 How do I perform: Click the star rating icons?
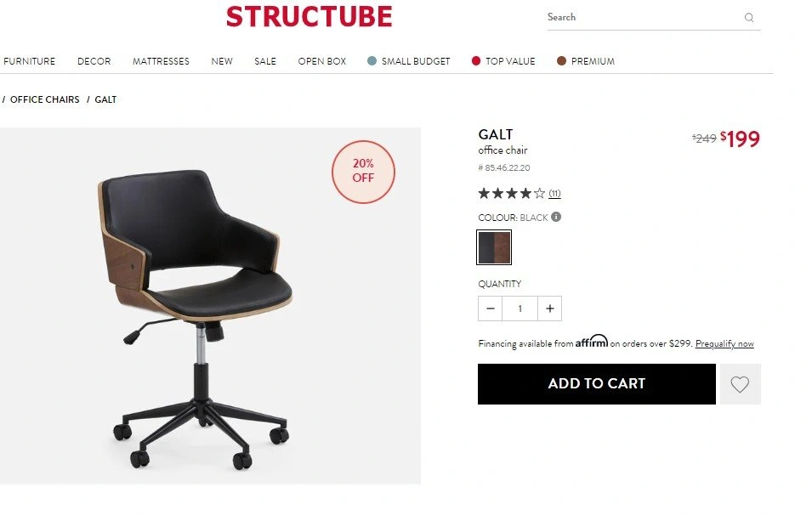(512, 194)
